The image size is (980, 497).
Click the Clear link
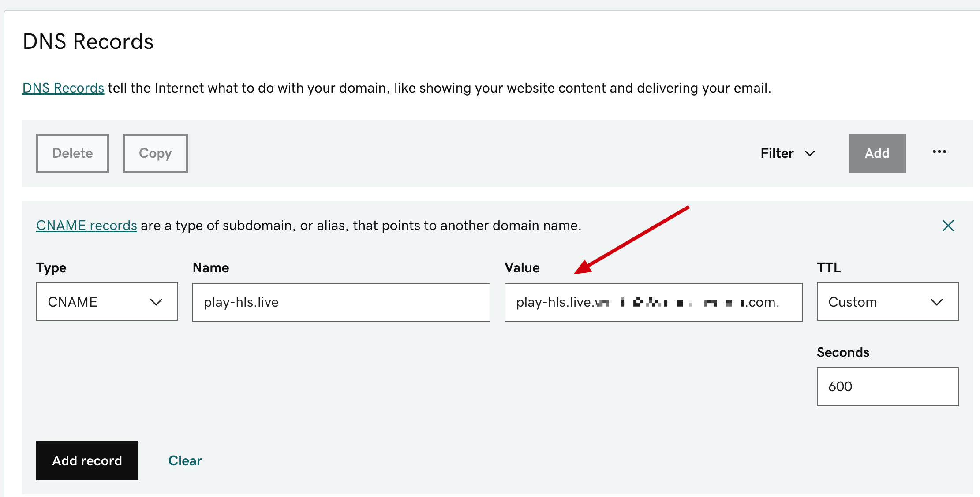(x=185, y=460)
